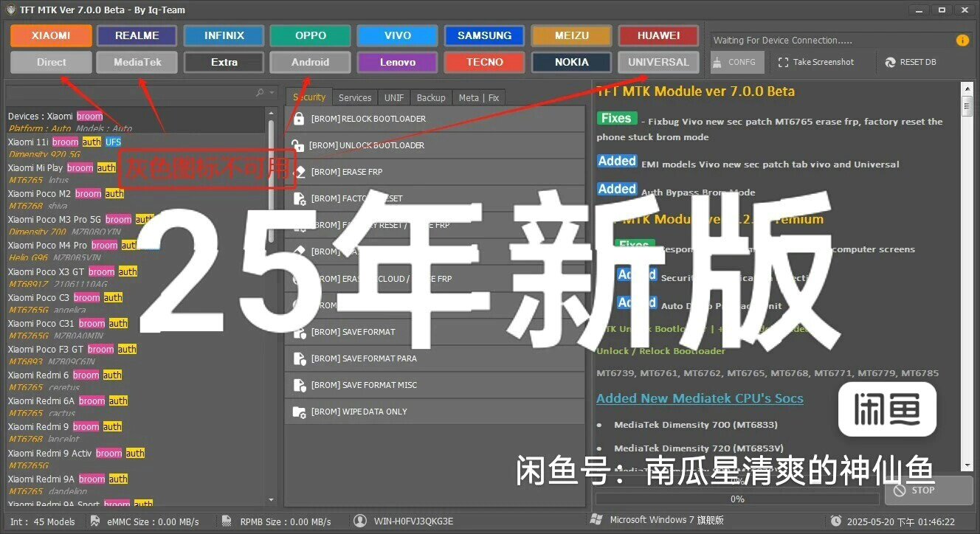Select the Meta | Fix tab
Viewport: 980px width, 534px height.
478,97
